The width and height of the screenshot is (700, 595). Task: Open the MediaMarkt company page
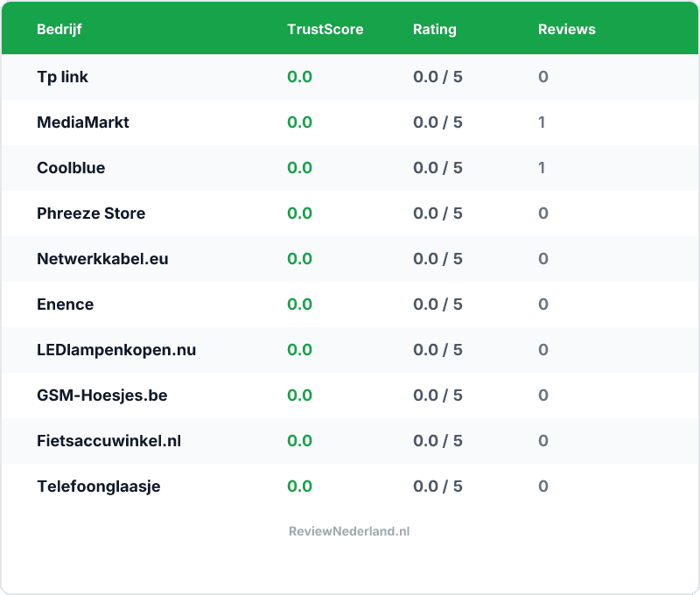pos(81,122)
